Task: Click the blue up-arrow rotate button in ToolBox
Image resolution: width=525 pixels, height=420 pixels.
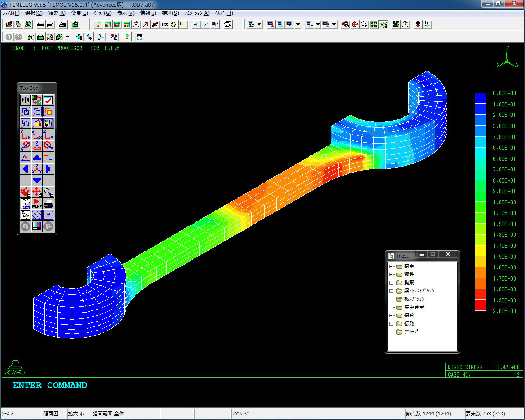Action: [37, 157]
